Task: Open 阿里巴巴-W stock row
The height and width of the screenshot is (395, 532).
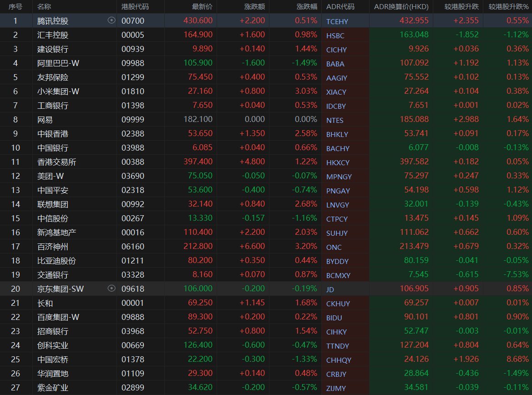Action: click(x=266, y=63)
